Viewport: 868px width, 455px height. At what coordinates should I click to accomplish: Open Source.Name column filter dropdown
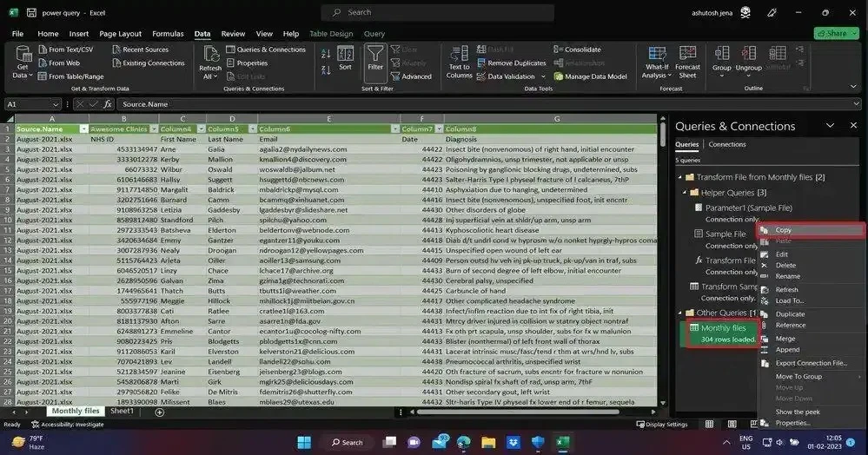[83, 129]
